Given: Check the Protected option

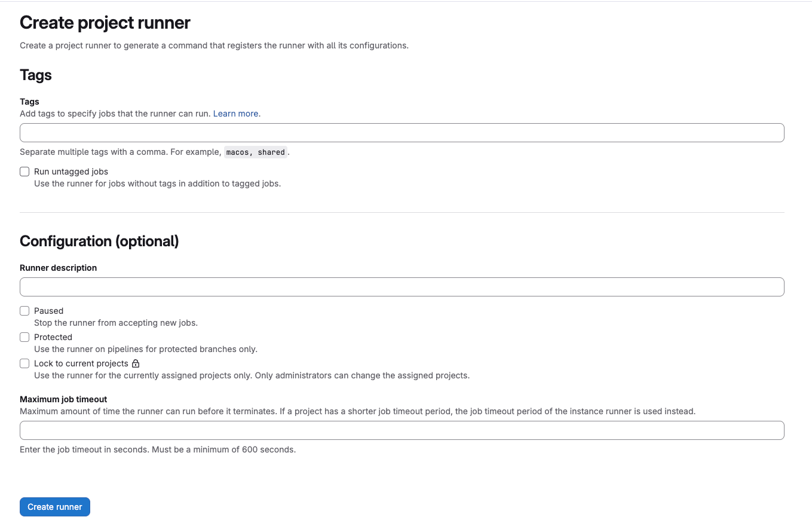Looking at the screenshot, I should click(x=24, y=337).
